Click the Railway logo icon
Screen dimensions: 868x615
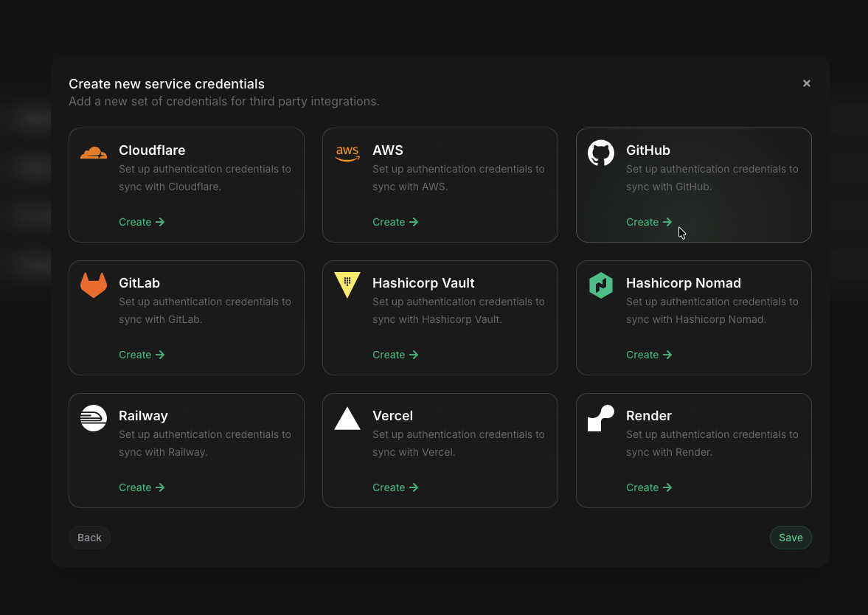[93, 417]
